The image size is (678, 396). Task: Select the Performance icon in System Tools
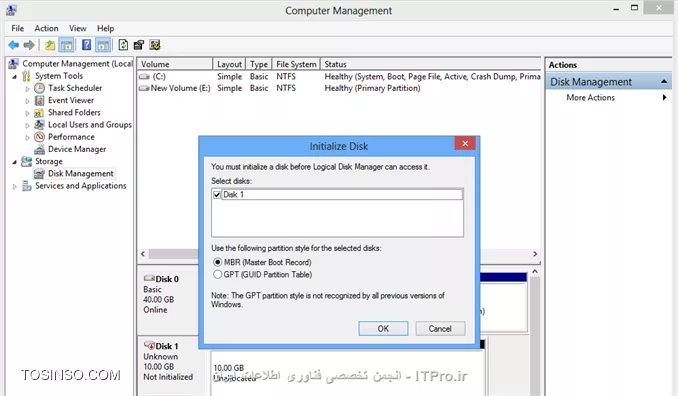click(39, 137)
